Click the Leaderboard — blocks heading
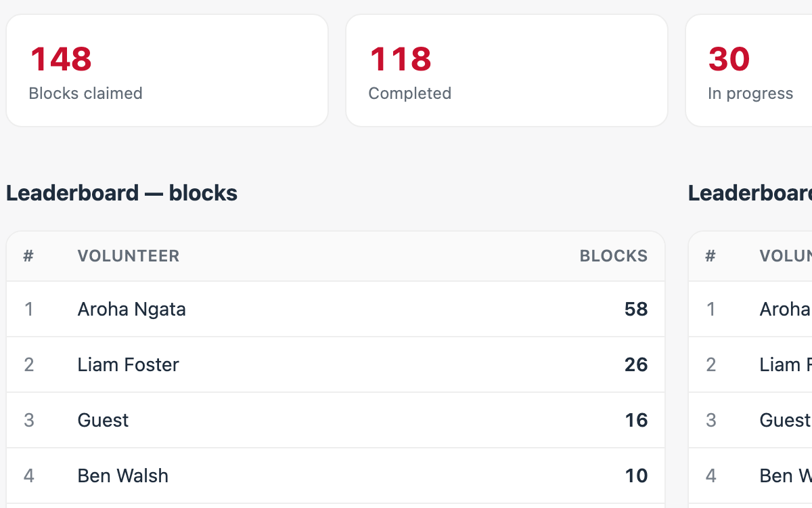The height and width of the screenshot is (508, 812). [122, 193]
